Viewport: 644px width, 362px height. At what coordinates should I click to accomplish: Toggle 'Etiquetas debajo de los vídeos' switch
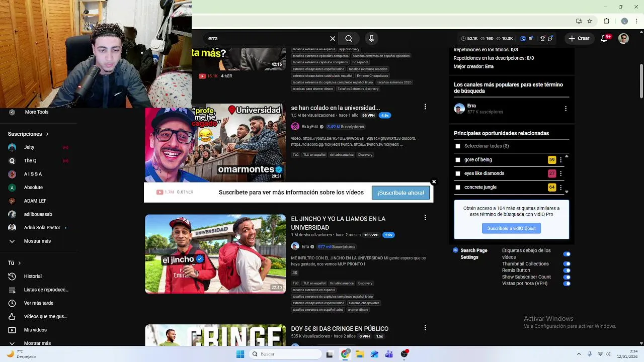pos(567,254)
